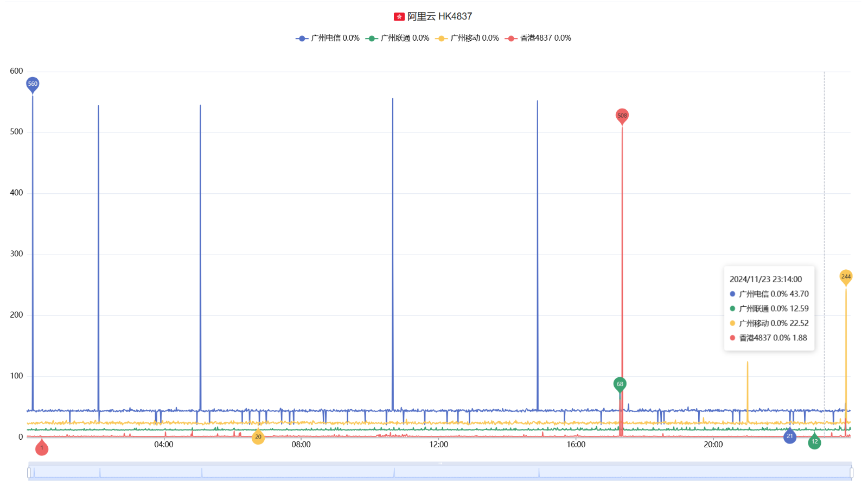
Task: Click the right handle of zoom slider
Action: tap(851, 473)
